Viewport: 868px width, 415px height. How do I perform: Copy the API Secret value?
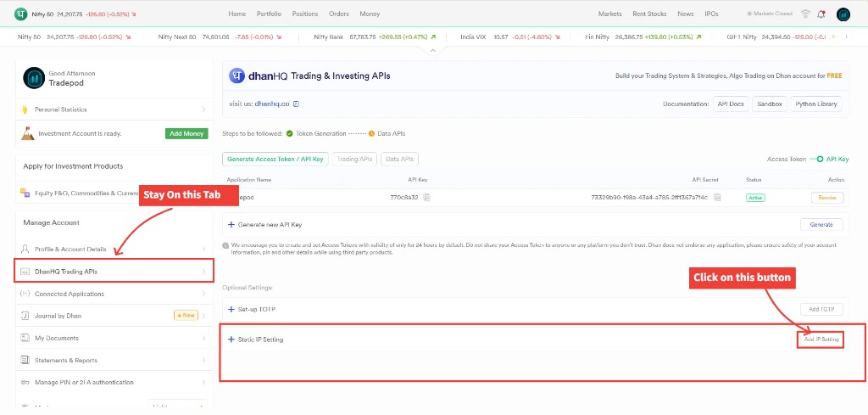[717, 197]
